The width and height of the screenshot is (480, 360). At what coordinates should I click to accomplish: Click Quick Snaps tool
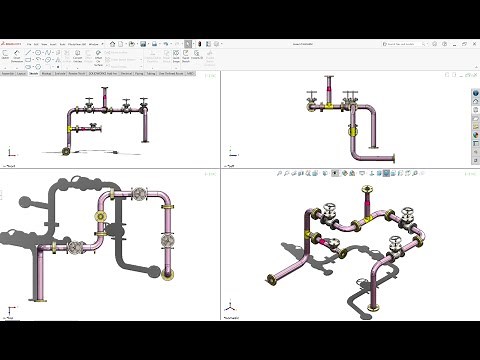coord(176,57)
